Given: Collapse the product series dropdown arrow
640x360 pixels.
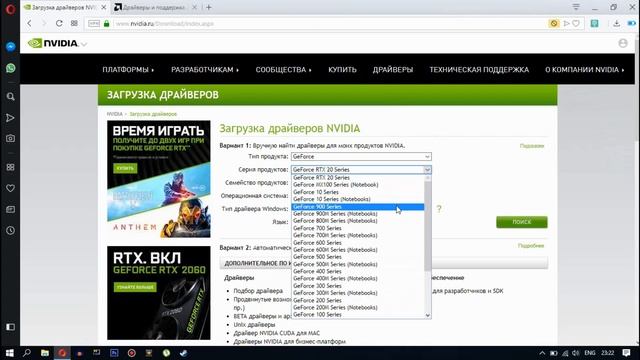Looking at the screenshot, I should click(427, 169).
